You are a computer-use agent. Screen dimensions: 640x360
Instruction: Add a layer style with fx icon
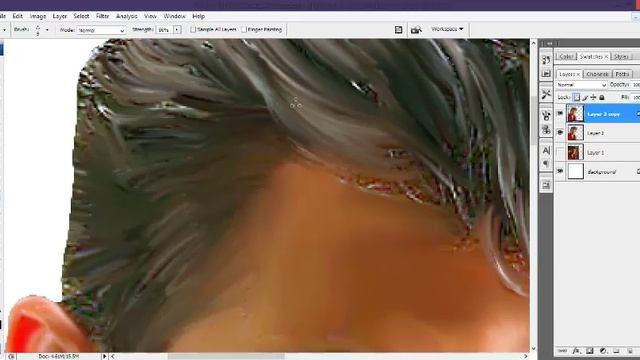pyautogui.click(x=576, y=351)
